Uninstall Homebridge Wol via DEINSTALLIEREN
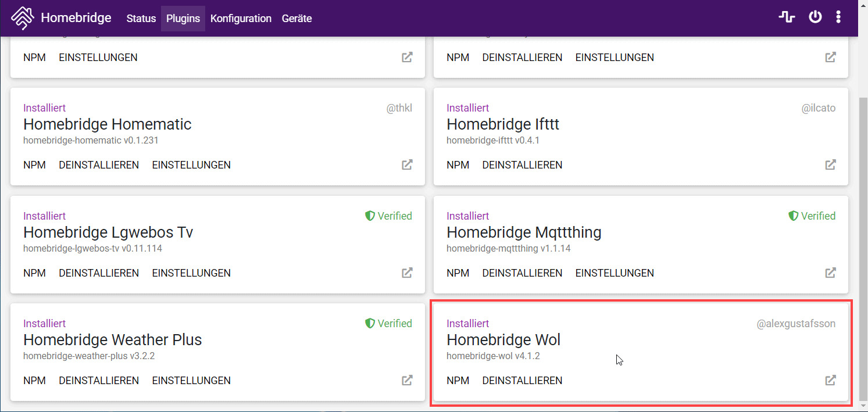The height and width of the screenshot is (412, 868). (x=522, y=381)
